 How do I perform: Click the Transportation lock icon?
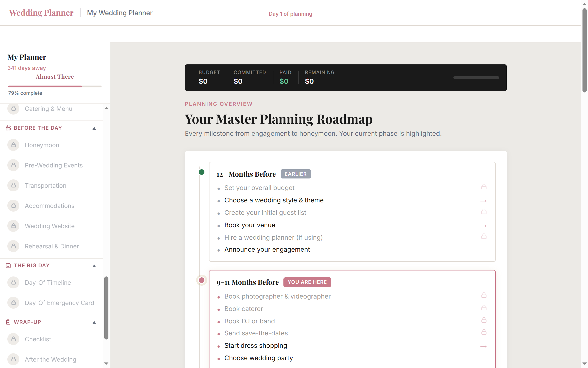pyautogui.click(x=13, y=185)
